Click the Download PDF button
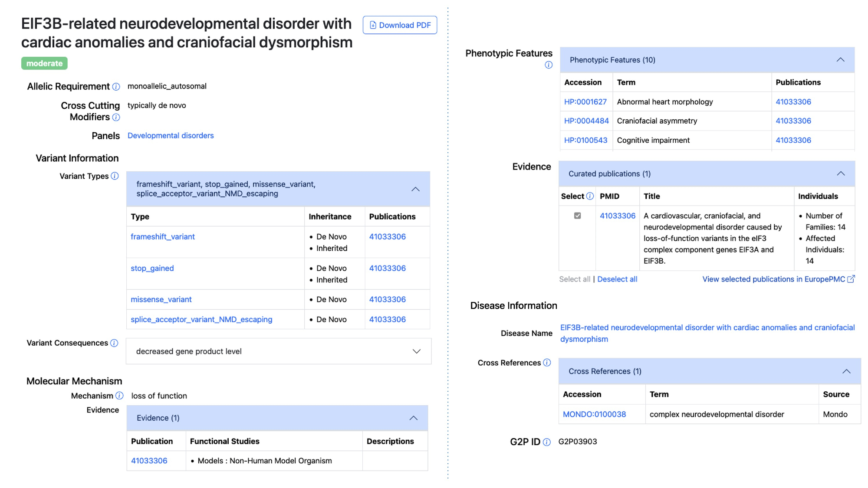 (400, 25)
